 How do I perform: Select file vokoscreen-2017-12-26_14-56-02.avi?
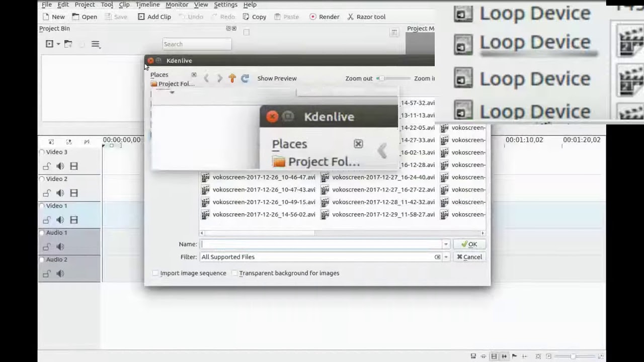(259, 214)
